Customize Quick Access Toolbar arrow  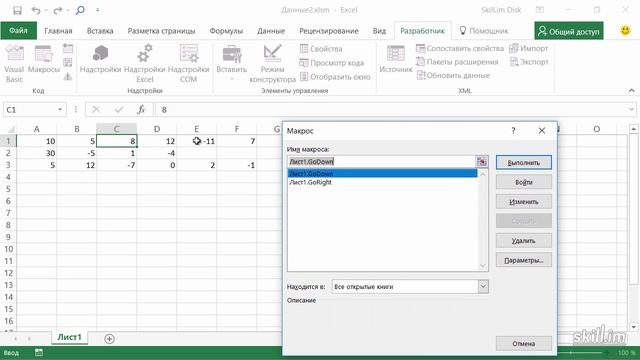pyautogui.click(x=98, y=10)
